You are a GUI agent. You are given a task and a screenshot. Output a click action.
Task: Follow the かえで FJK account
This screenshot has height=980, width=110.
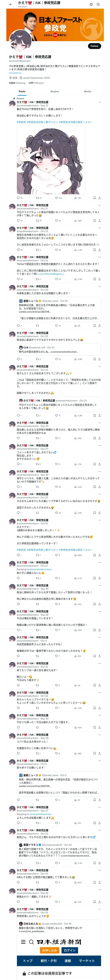[x=94, y=46]
